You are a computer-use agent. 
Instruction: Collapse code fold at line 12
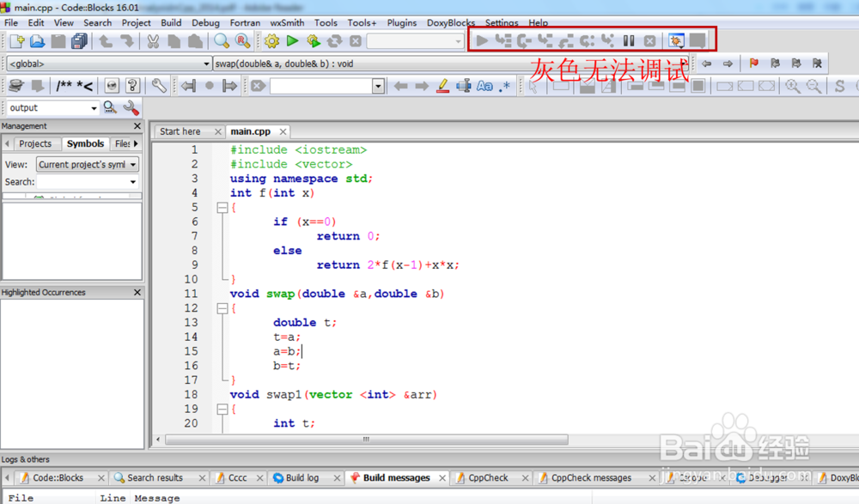coord(222,308)
